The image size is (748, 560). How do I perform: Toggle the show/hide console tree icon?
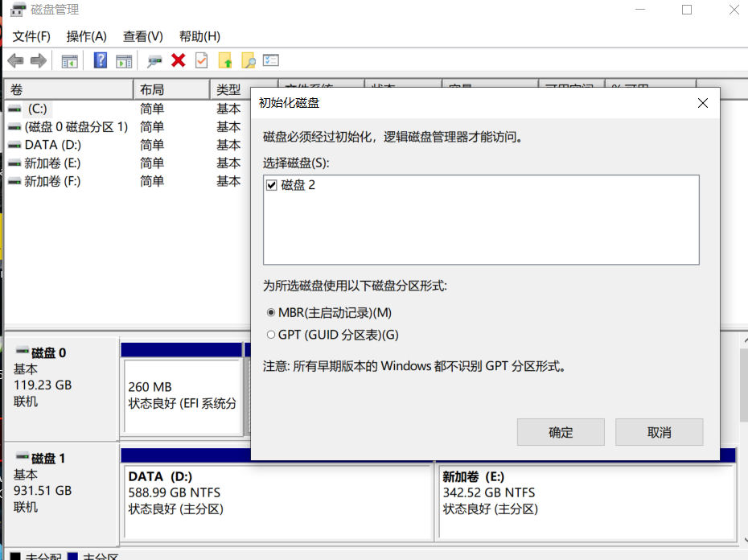(x=70, y=61)
